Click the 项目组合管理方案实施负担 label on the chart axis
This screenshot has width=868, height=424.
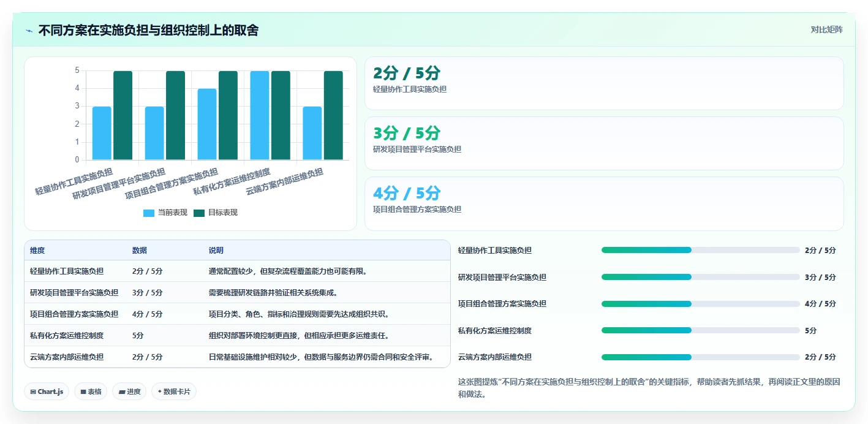172,183
